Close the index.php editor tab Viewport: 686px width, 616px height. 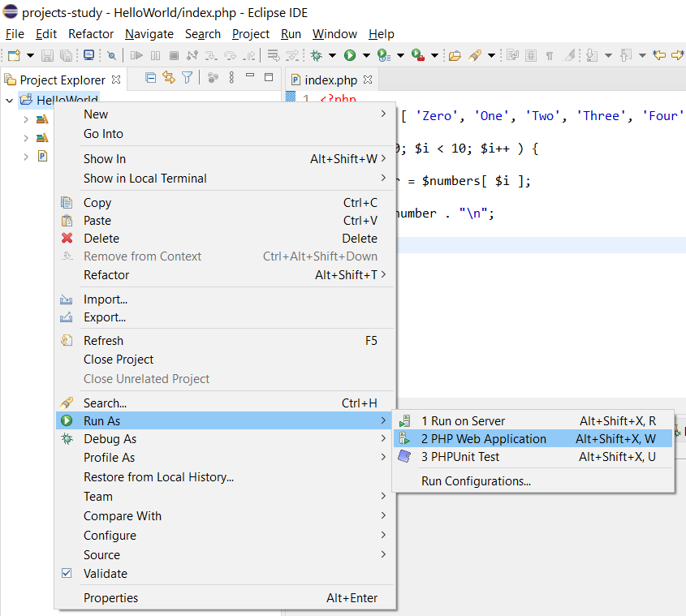(x=368, y=80)
